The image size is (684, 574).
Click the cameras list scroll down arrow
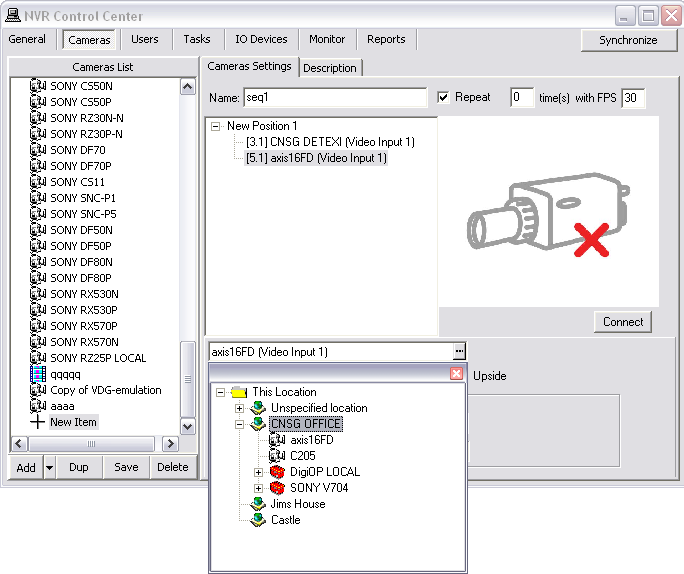(188, 426)
